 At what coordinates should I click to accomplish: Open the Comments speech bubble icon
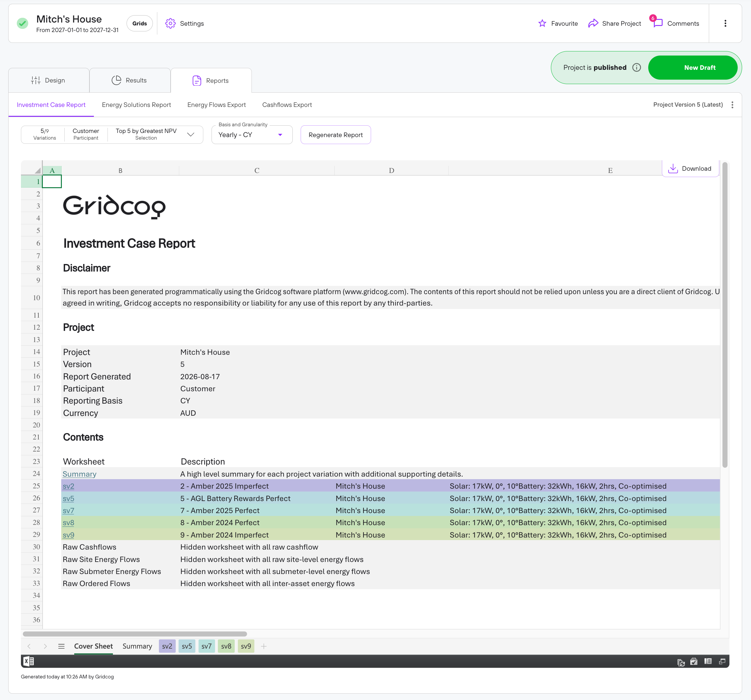658,23
